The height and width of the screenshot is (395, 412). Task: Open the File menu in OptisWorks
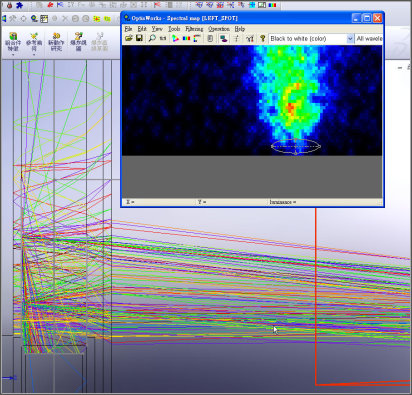pos(128,29)
